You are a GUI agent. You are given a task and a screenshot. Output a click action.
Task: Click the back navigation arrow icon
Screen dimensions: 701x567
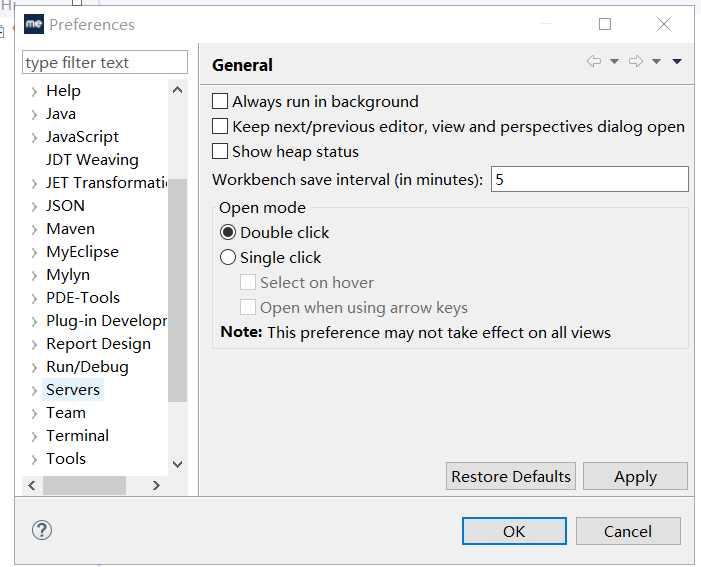click(x=594, y=62)
